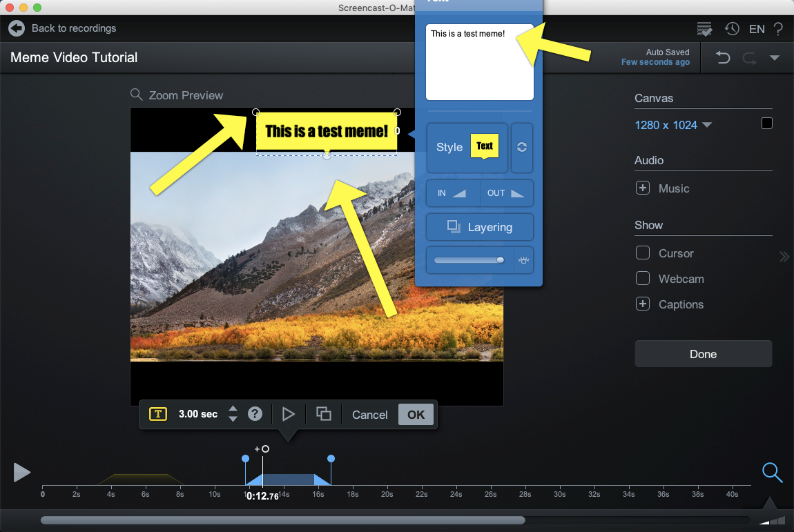This screenshot has width=794, height=532.
Task: Click the +O marker above the playhead
Action: point(262,449)
